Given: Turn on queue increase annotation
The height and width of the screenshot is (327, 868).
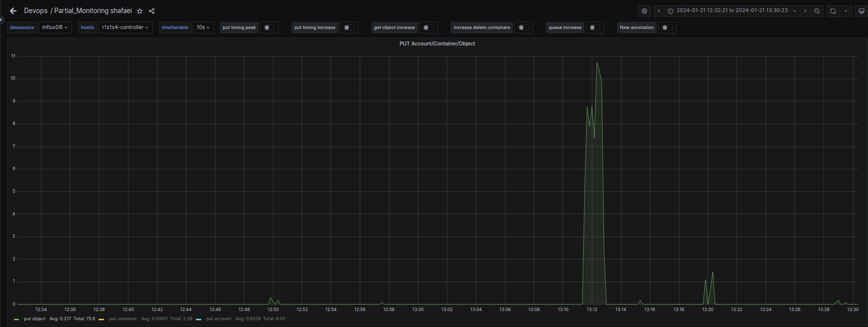Looking at the screenshot, I should [x=594, y=28].
